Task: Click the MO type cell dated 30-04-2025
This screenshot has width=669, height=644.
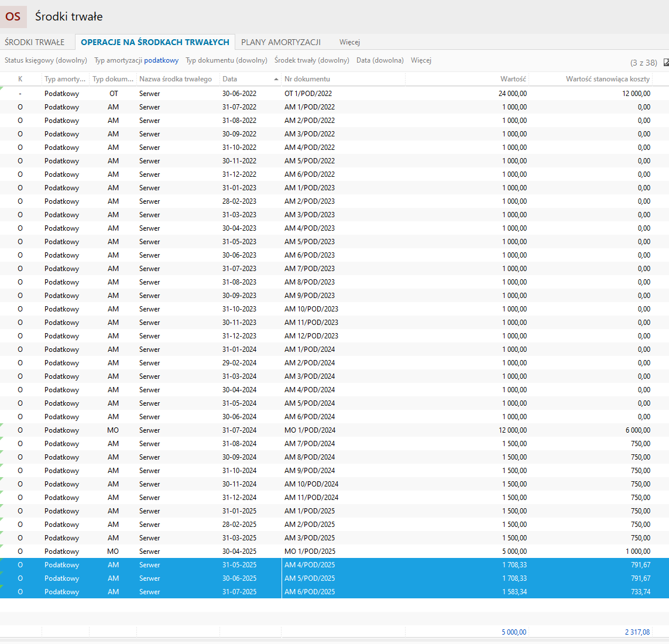Action: click(113, 551)
